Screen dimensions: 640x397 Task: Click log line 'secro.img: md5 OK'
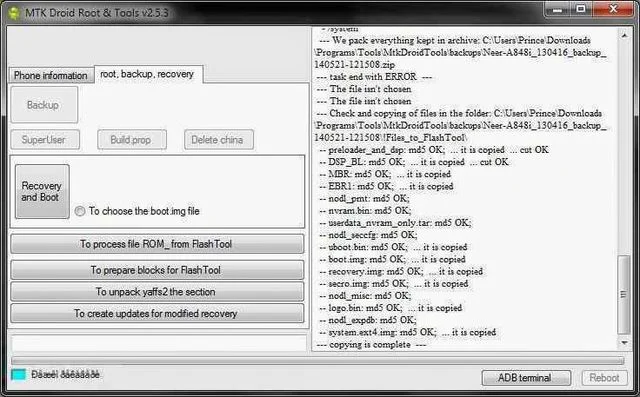(394, 284)
